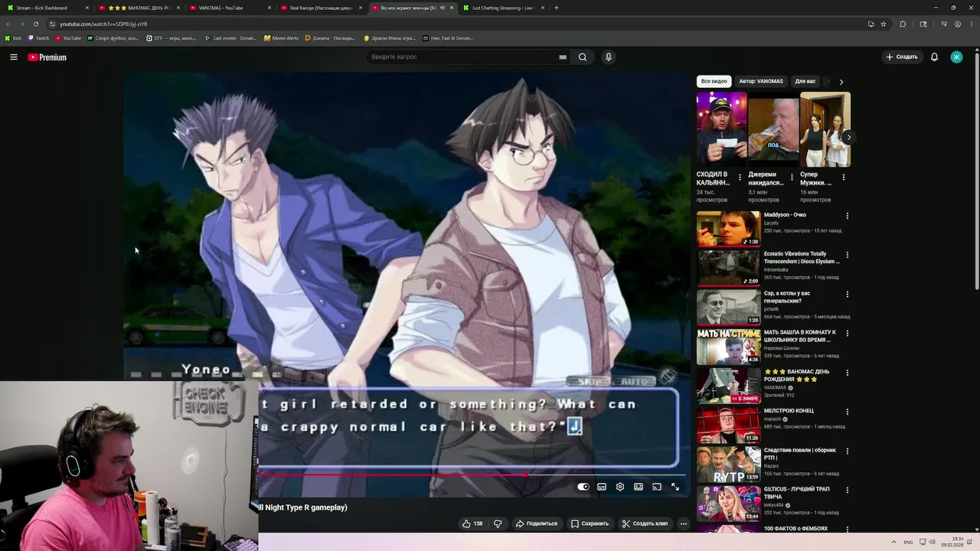
Task: Click Создать button in YouTube header
Action: tap(901, 57)
